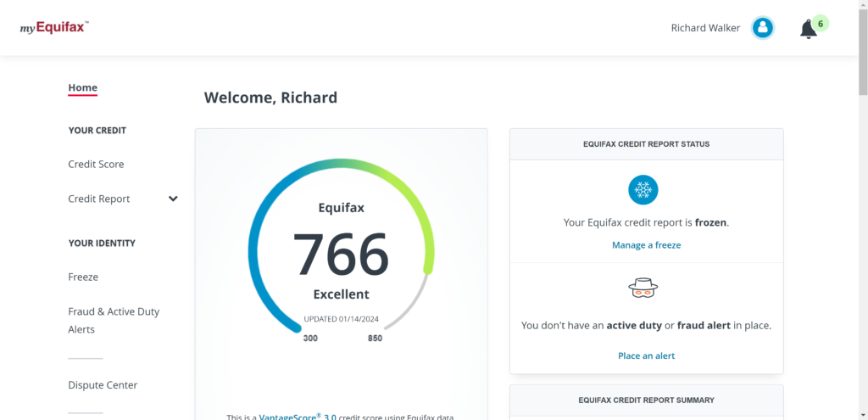Image resolution: width=868 pixels, height=420 pixels.
Task: Click the vertical page scrollbar
Action: click(x=863, y=51)
